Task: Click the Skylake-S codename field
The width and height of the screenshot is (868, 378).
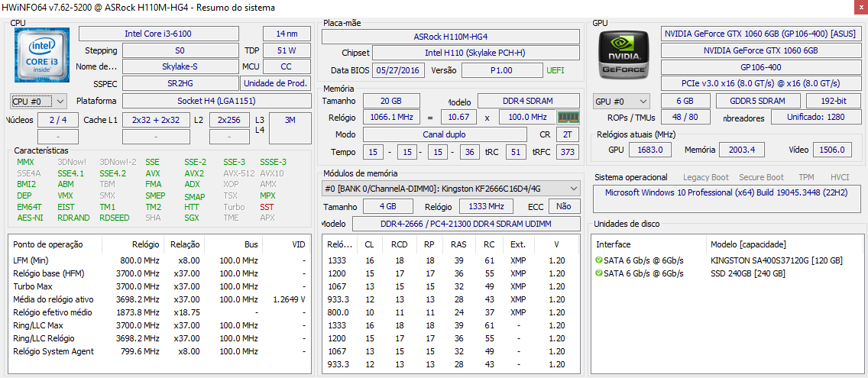Action: point(180,67)
